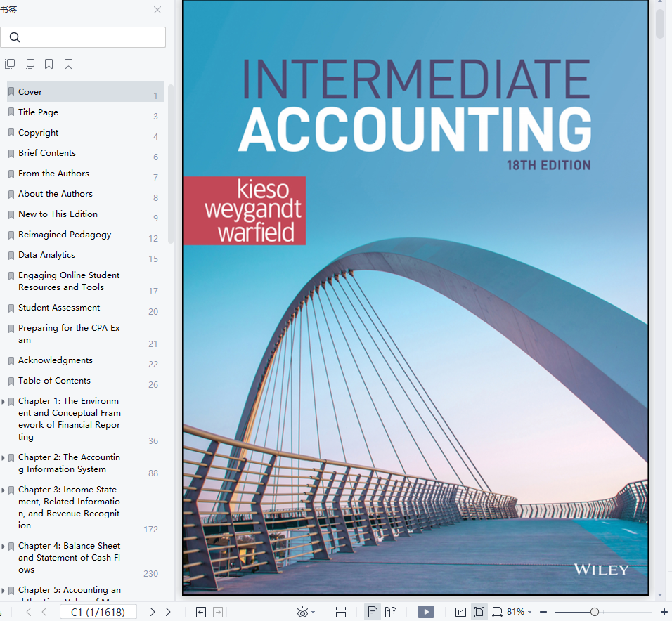Open eye protection mode dropdown arrow

[x=314, y=613]
